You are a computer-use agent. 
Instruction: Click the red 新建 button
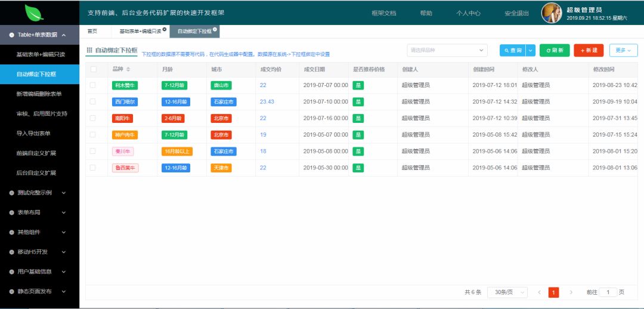click(x=589, y=50)
